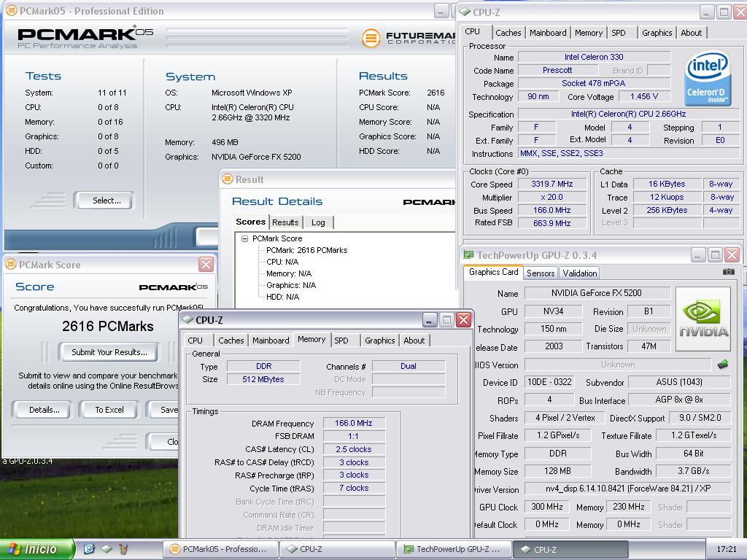Image resolution: width=747 pixels, height=560 pixels.
Task: Open Graphics tab in top CPU-Z window
Action: (x=657, y=33)
